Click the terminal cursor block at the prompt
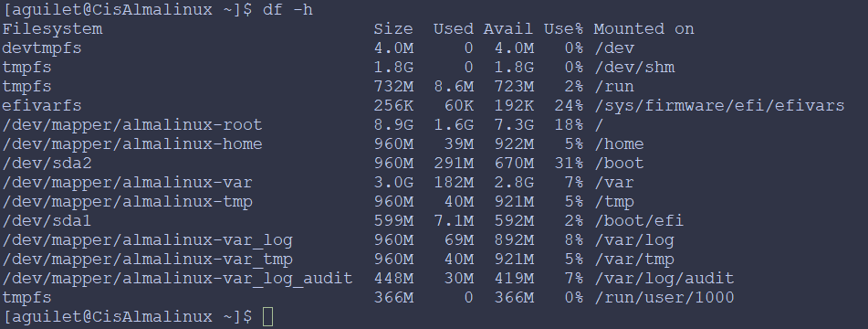This screenshot has height=329, width=868. [268, 317]
